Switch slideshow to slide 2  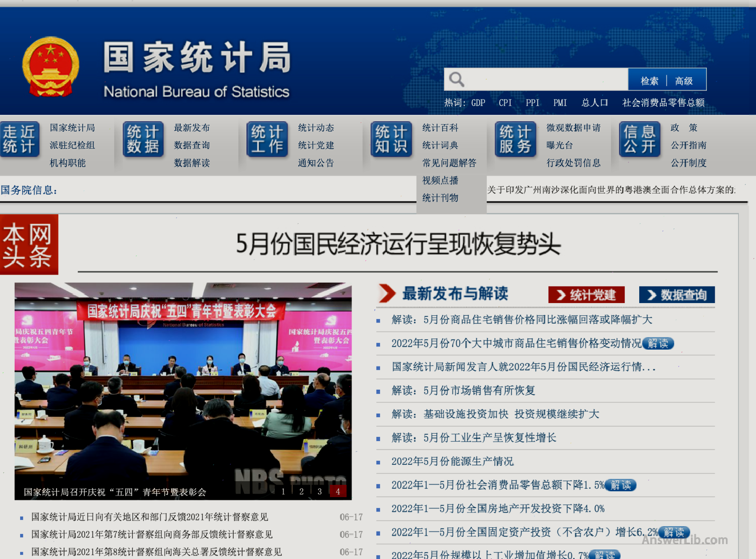tap(301, 491)
